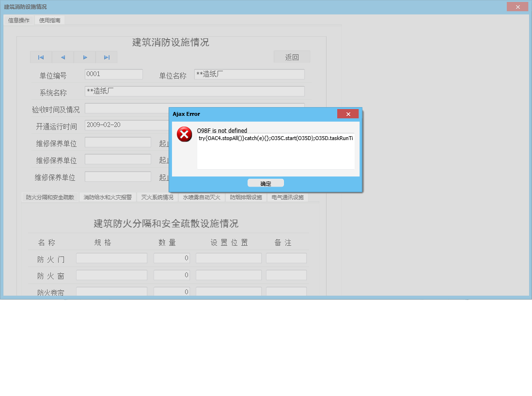This screenshot has height=396, width=532.
Task: Advance to the next record
Action: (84, 57)
